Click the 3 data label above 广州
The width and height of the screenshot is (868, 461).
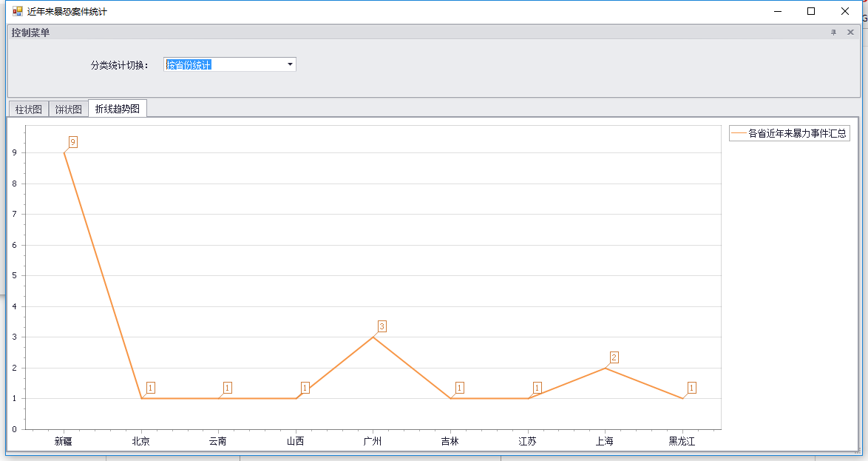tap(382, 326)
